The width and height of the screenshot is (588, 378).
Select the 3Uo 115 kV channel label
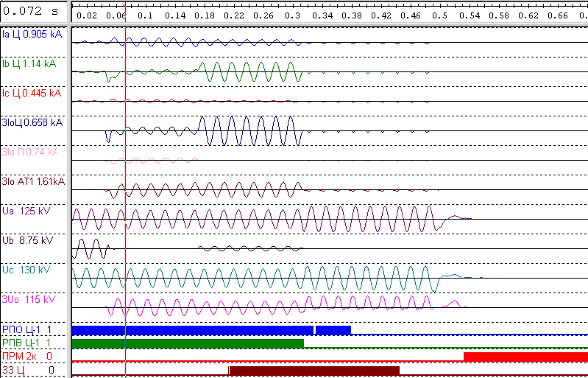coord(29,300)
